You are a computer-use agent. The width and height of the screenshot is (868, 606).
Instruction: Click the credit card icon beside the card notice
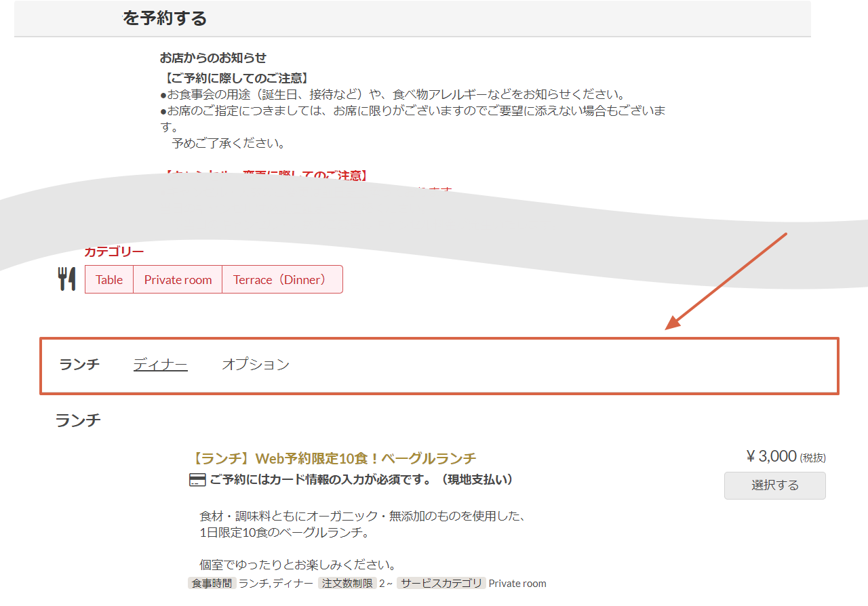point(197,480)
